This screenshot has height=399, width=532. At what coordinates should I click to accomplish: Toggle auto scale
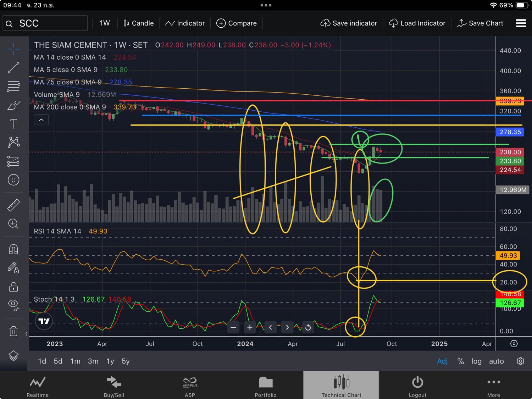(x=496, y=361)
